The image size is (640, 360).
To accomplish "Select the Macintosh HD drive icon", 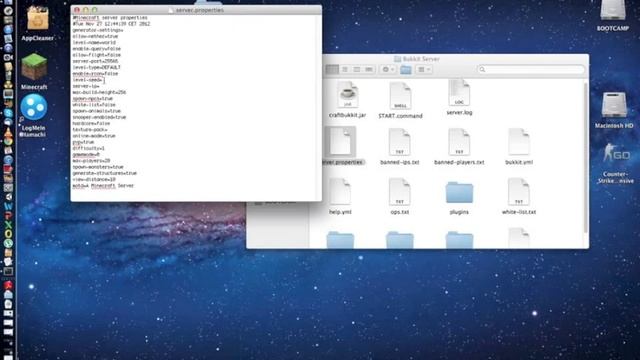I will point(613,111).
